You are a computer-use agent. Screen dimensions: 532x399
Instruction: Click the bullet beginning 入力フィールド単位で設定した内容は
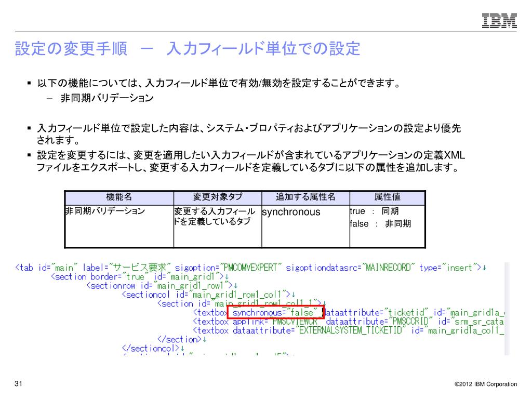249,134
